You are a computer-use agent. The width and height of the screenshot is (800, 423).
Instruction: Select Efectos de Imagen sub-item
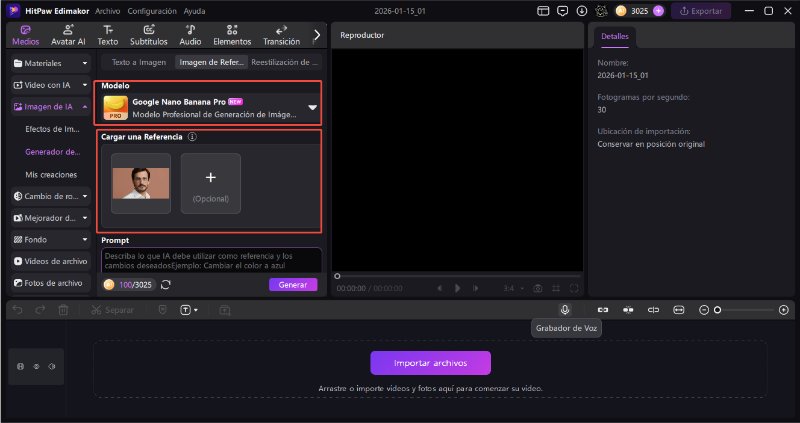(x=53, y=129)
